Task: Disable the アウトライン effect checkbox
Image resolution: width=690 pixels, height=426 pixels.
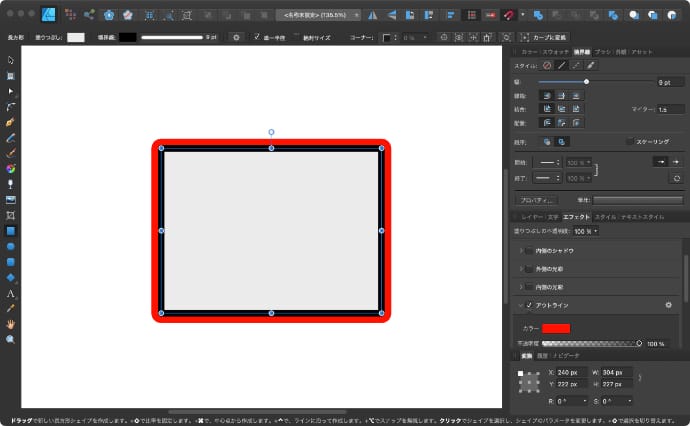Action: pos(530,304)
